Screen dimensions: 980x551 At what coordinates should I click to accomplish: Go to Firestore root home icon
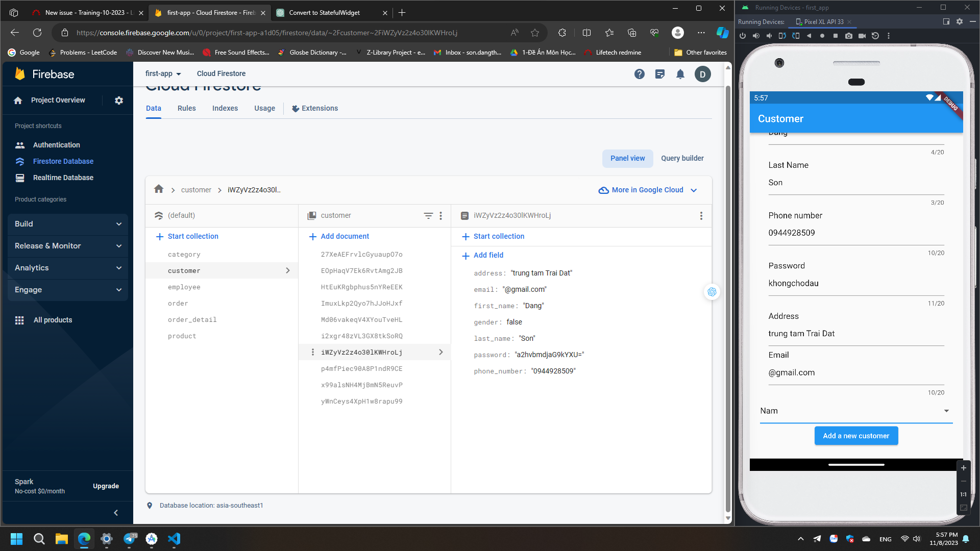[159, 189]
